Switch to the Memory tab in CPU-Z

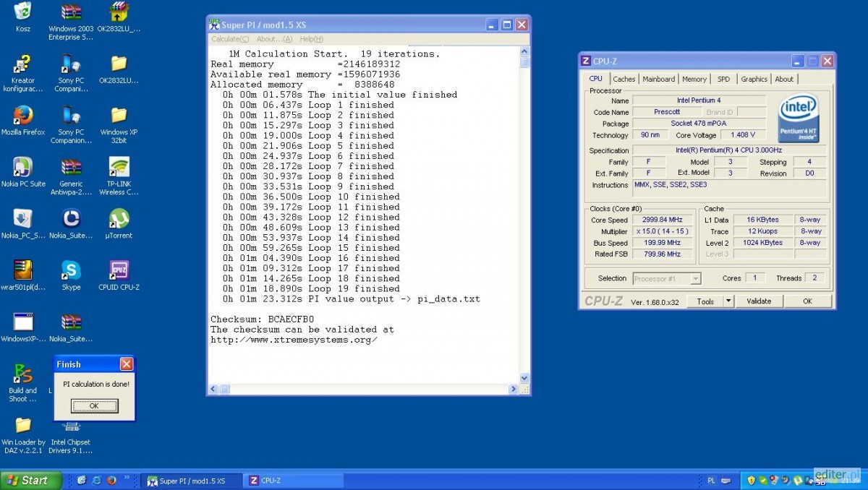694,79
